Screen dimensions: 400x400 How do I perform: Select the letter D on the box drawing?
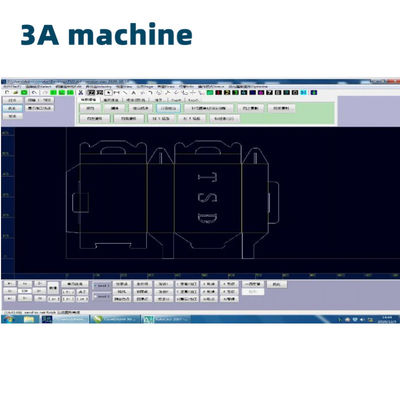click(207, 218)
